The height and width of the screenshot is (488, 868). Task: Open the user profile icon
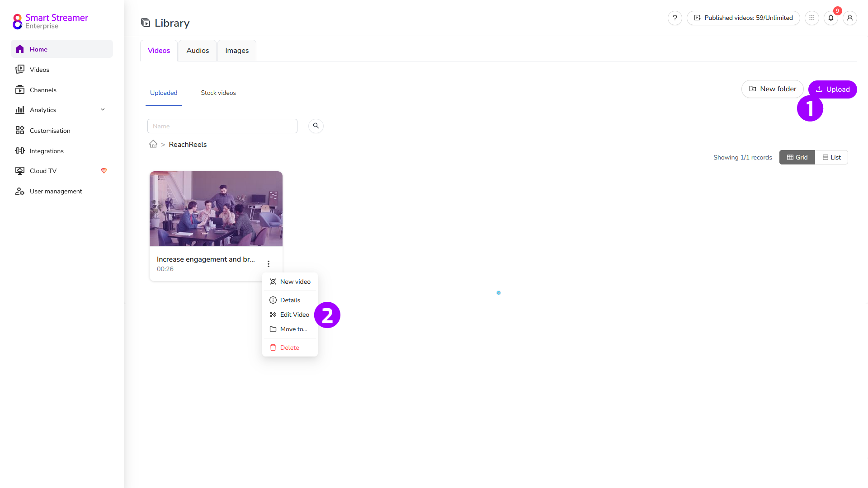click(850, 18)
